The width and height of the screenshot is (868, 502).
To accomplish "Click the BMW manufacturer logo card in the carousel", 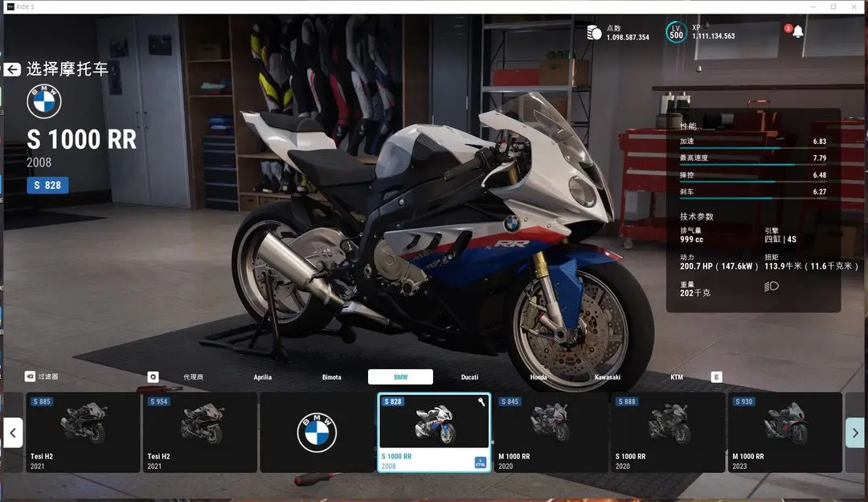I will (x=317, y=432).
